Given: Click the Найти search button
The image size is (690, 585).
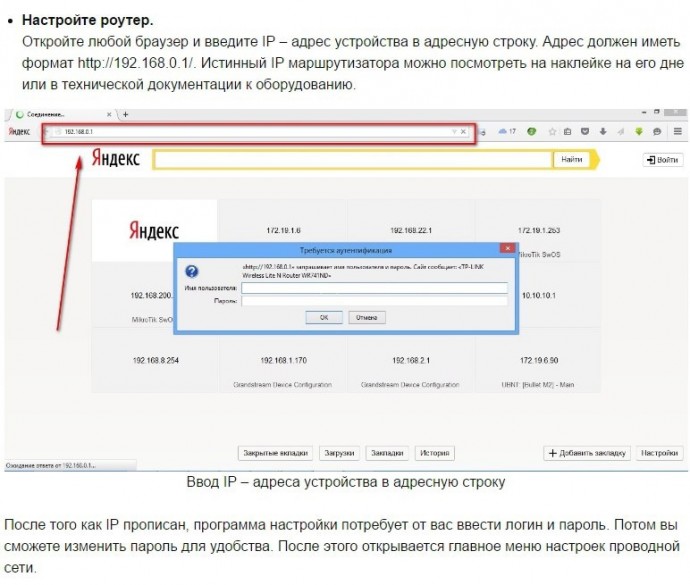Looking at the screenshot, I should (x=572, y=159).
